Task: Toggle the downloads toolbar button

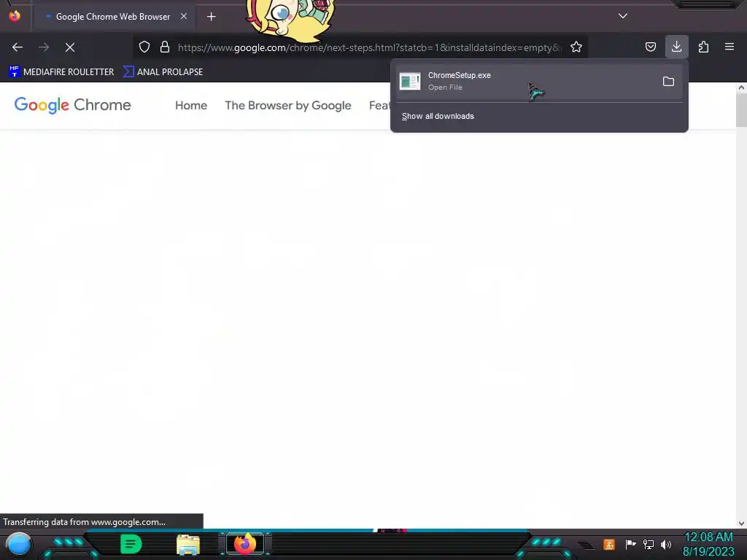Action: (x=676, y=47)
